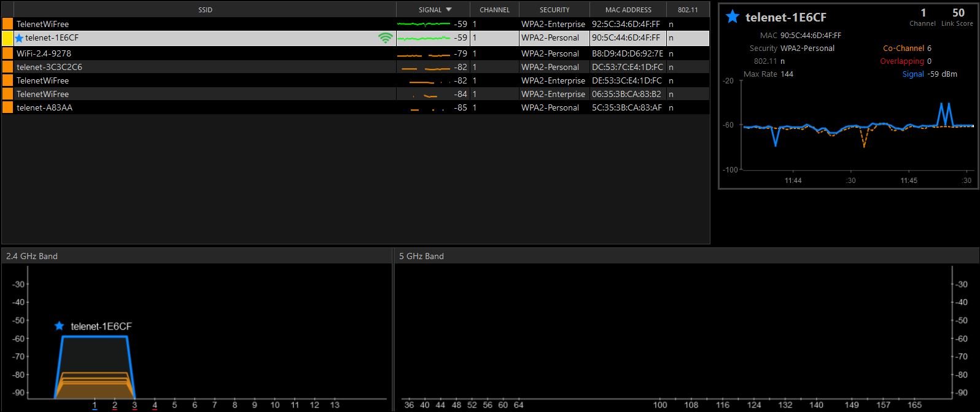The image size is (980, 412).
Task: Click the Co-Channel count label
Action: (903, 48)
